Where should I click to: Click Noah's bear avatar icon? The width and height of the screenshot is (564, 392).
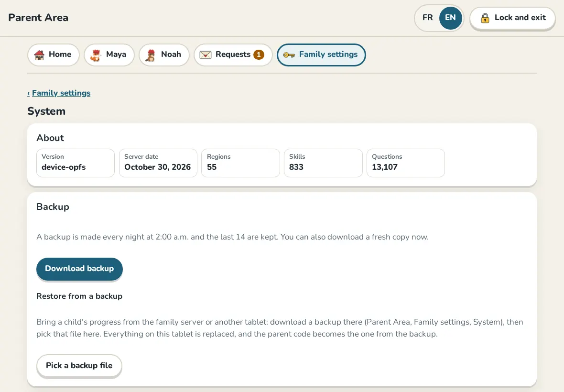(151, 54)
